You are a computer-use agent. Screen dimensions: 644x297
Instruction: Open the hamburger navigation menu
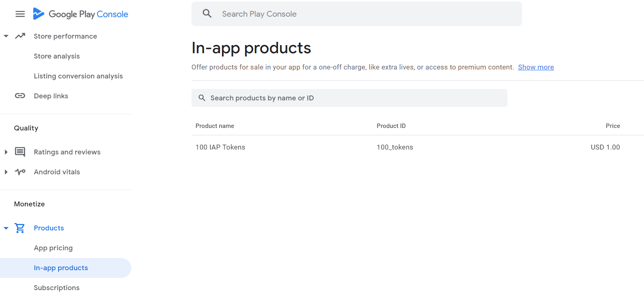pyautogui.click(x=20, y=14)
